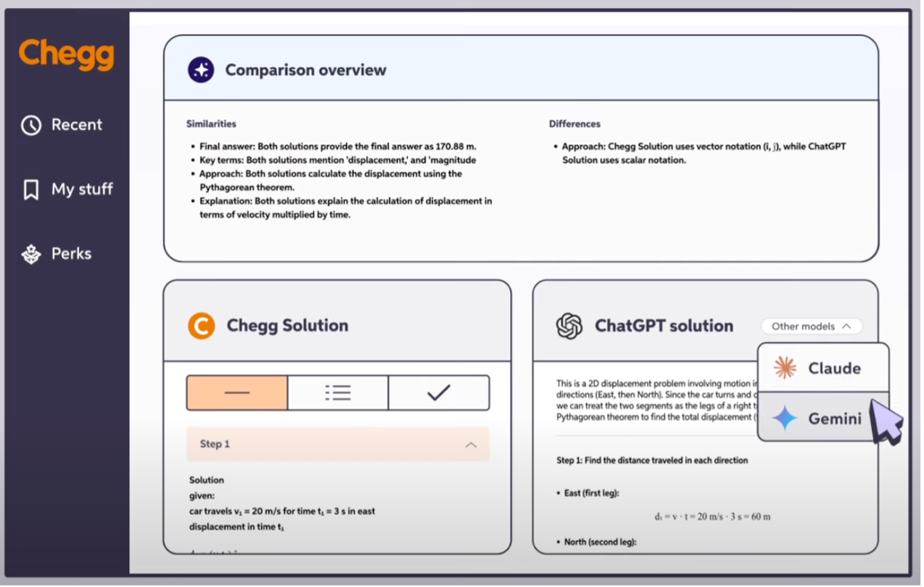Image resolution: width=924 pixels, height=587 pixels.
Task: Select the single-line view toggle
Action: pyautogui.click(x=237, y=393)
